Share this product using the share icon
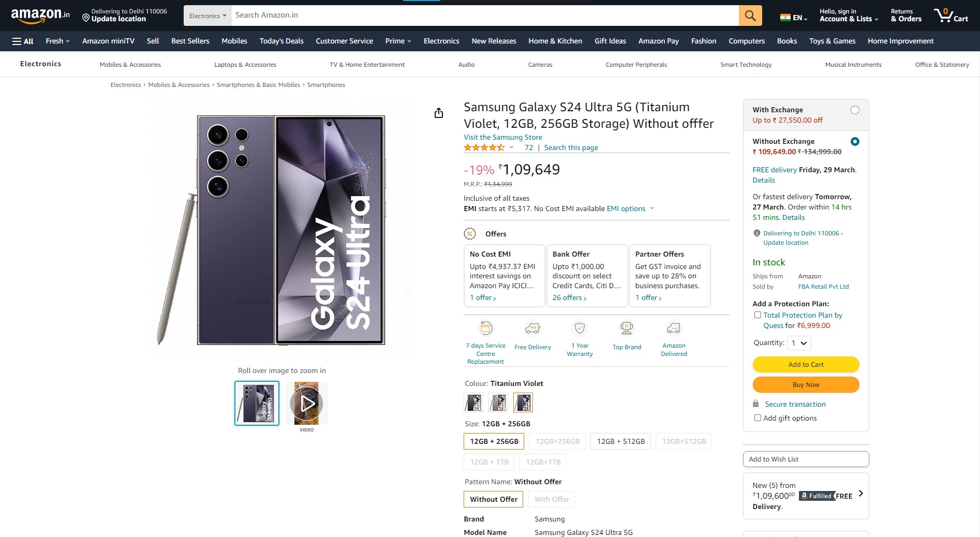This screenshot has width=980, height=537. (439, 113)
